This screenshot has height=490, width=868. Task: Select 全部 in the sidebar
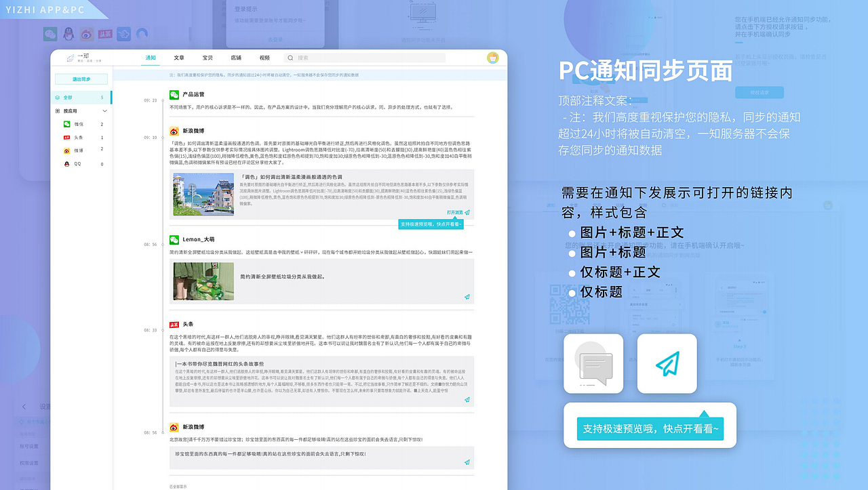point(81,98)
